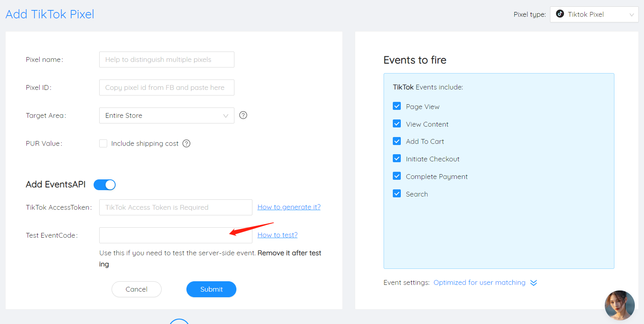Open the How to generate it? link
Viewport: 644px width, 324px height.
[289, 207]
